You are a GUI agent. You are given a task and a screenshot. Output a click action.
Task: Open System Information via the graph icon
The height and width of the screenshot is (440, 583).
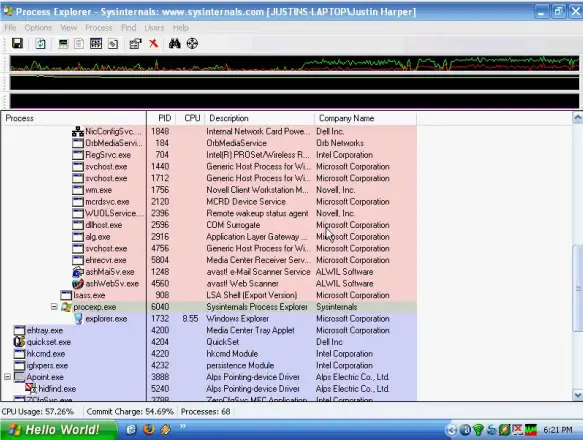63,44
